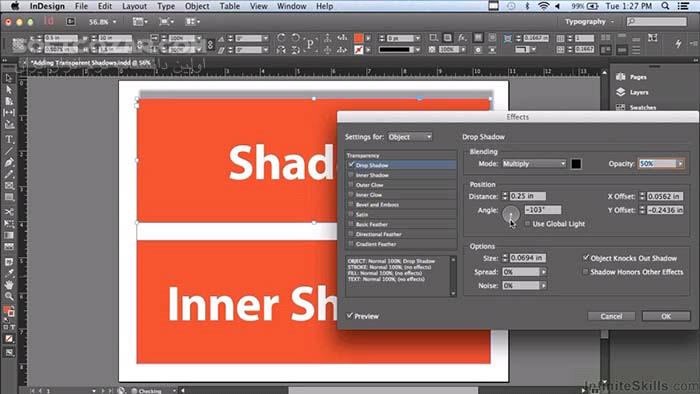Check Use Global Light
The height and width of the screenshot is (394, 700).
pos(528,224)
